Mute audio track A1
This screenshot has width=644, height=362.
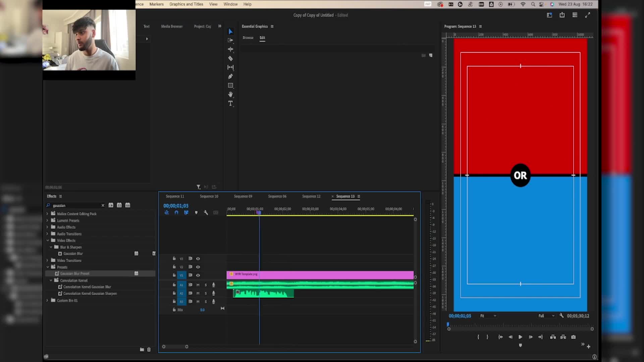(198, 285)
